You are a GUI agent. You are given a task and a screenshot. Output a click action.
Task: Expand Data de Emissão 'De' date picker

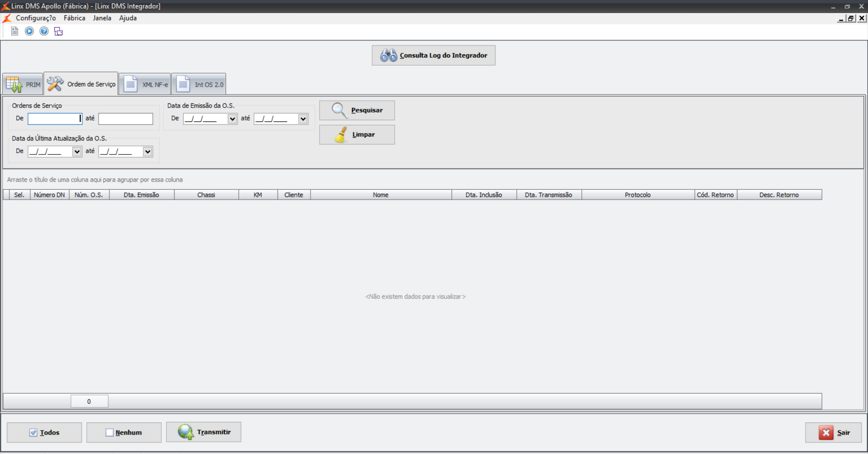232,119
